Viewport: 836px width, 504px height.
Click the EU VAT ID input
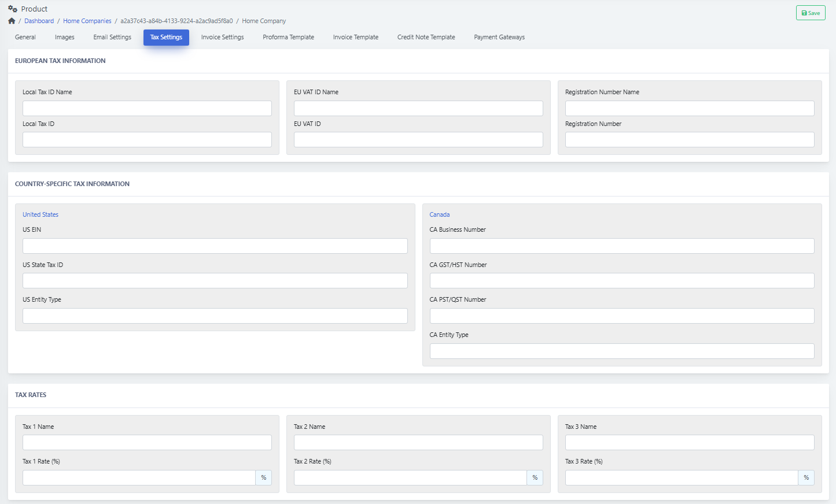(418, 139)
